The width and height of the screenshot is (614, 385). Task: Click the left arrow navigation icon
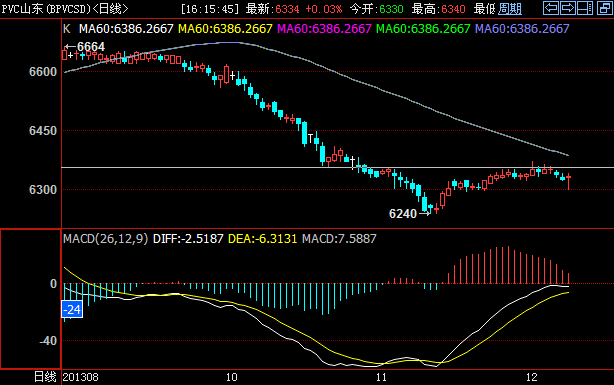(x=551, y=8)
